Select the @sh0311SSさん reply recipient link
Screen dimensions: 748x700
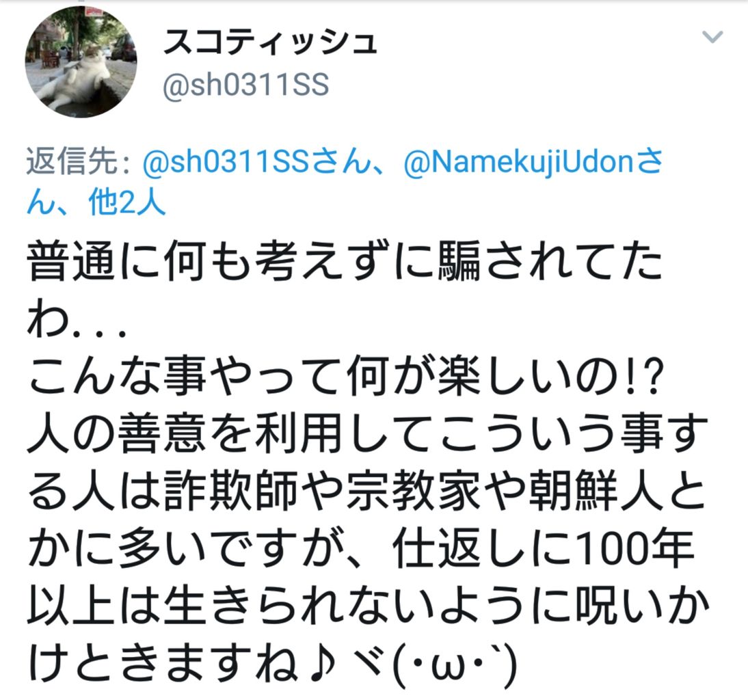[x=256, y=161]
